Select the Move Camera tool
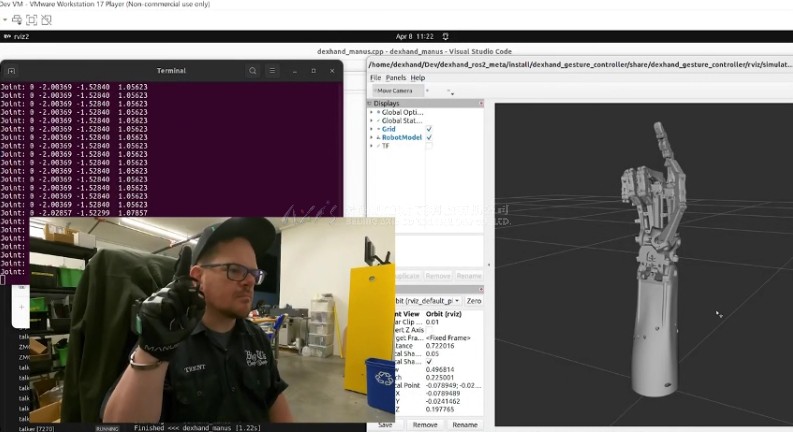The height and width of the screenshot is (432, 793). click(395, 90)
